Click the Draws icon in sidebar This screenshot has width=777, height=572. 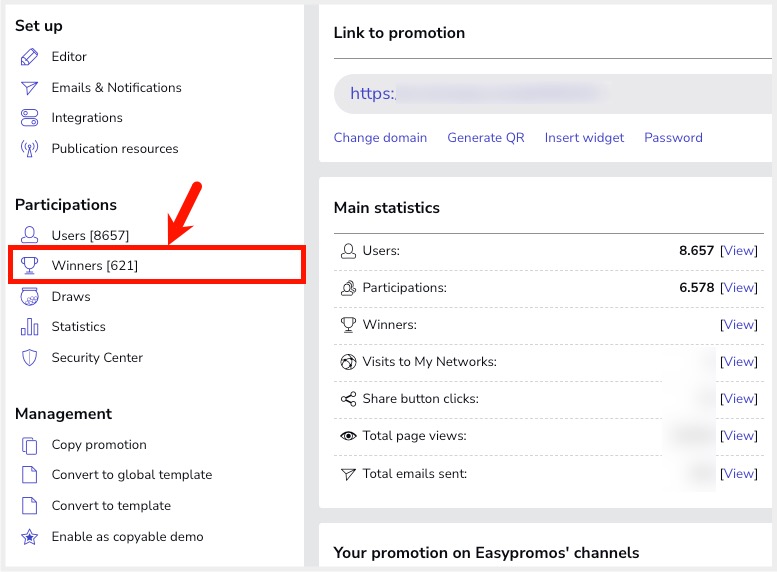[30, 297]
